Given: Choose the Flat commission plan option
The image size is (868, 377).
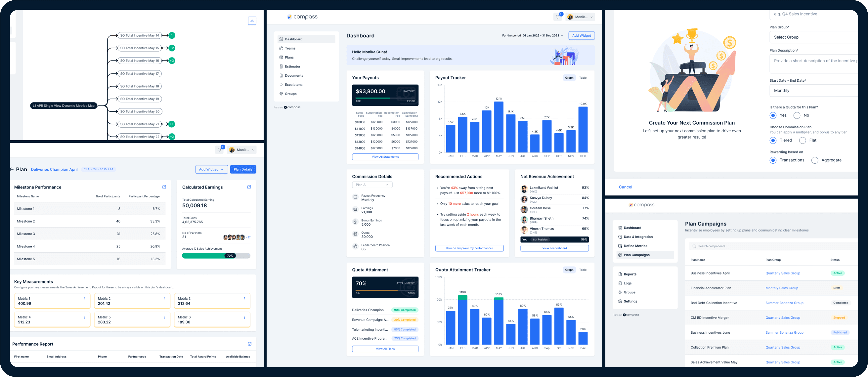Looking at the screenshot, I should [803, 141].
